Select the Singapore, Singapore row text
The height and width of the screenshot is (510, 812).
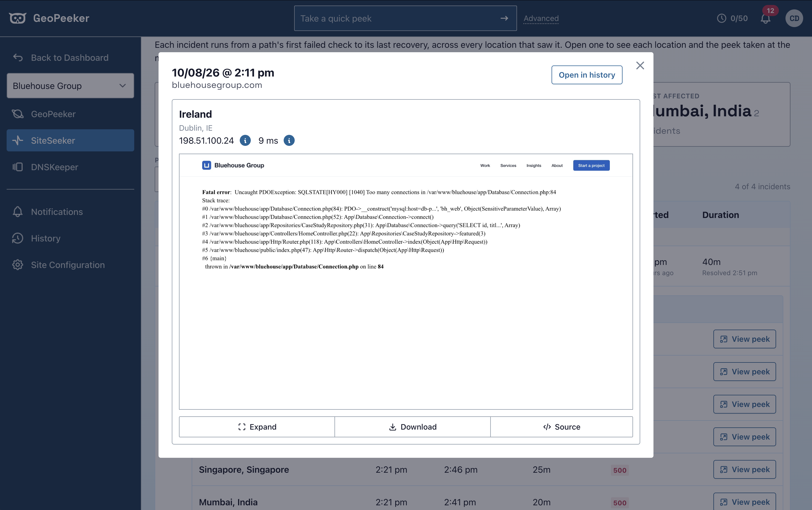point(244,469)
